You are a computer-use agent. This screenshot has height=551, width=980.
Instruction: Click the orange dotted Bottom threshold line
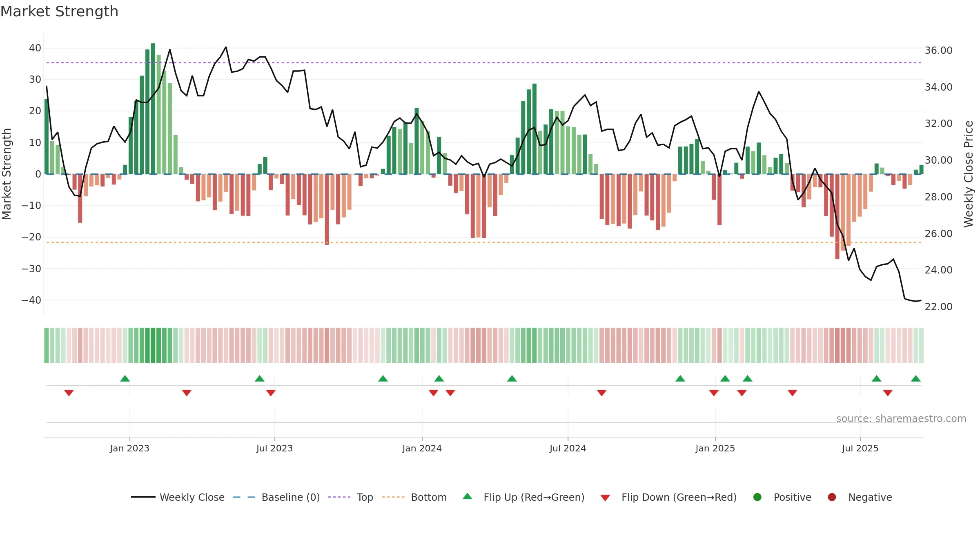pos(484,242)
